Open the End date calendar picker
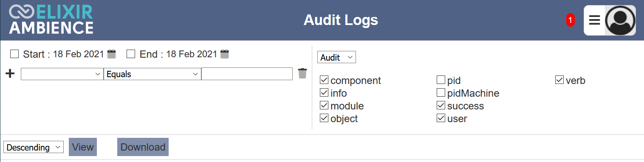The height and width of the screenshot is (162, 644). point(225,54)
